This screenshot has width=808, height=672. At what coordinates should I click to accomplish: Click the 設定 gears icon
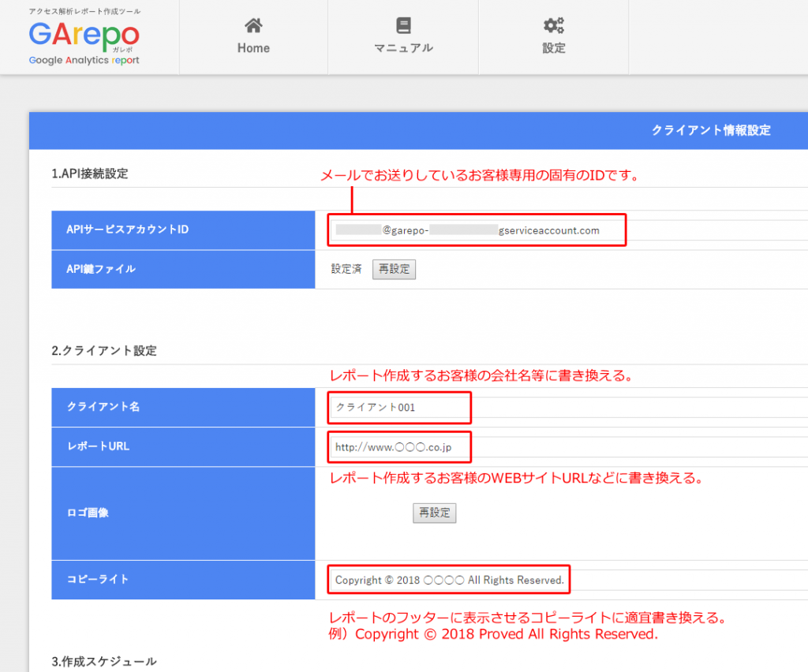(x=553, y=25)
